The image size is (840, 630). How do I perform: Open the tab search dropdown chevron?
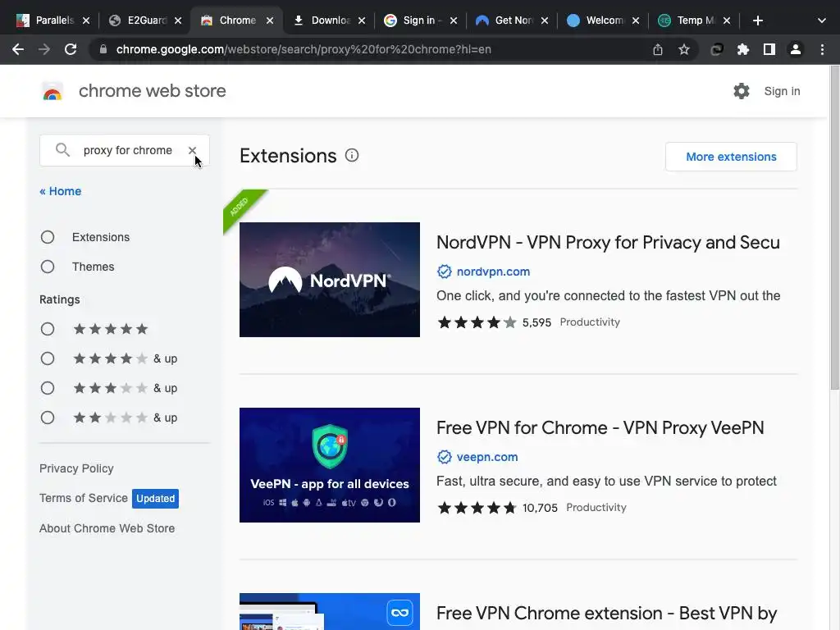tap(822, 21)
